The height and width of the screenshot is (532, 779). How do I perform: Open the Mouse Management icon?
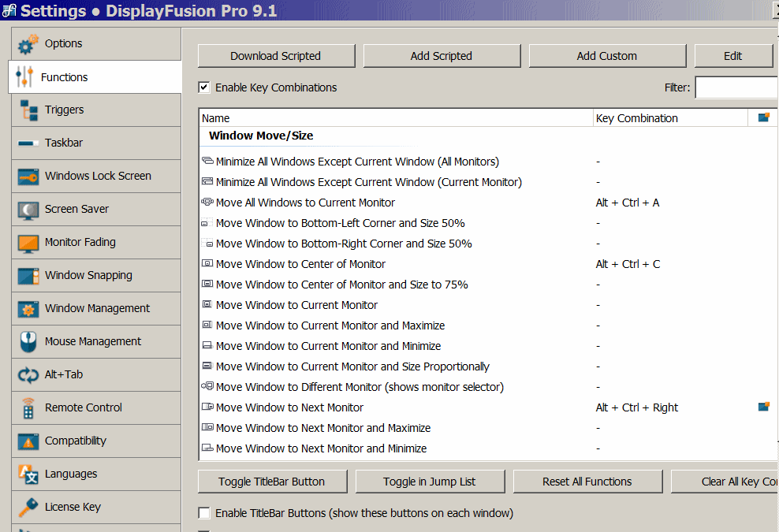pyautogui.click(x=28, y=342)
